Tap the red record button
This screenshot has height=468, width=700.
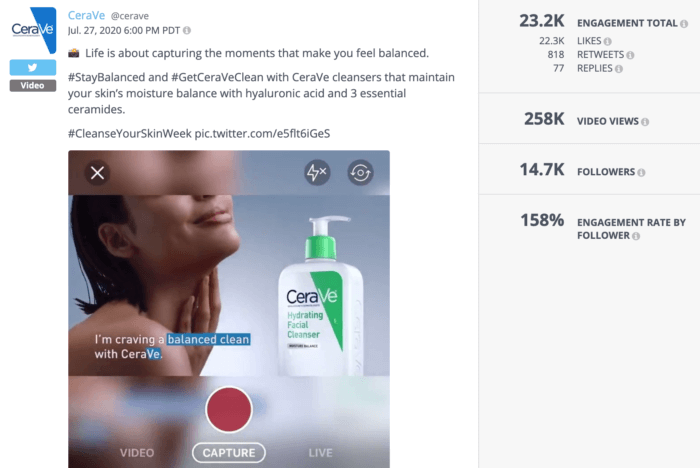coord(229,410)
